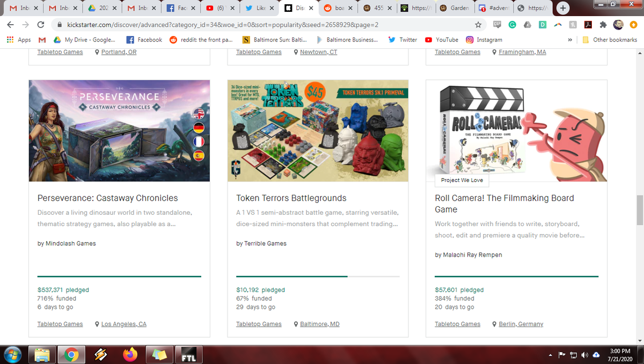Select the Spanish flag on Perseverance image

click(199, 155)
